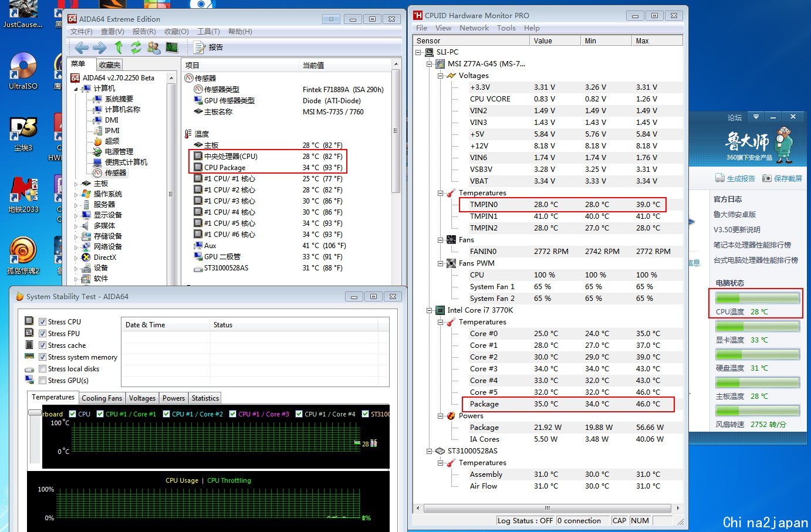Image resolution: width=811 pixels, height=532 pixels.
Task: Enable Stress GPU(s) checkbox
Action: [42, 380]
